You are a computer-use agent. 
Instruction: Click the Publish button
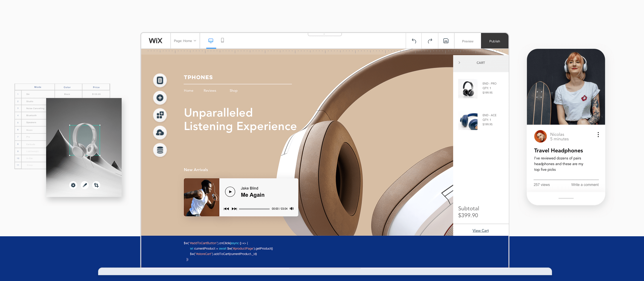pos(495,41)
